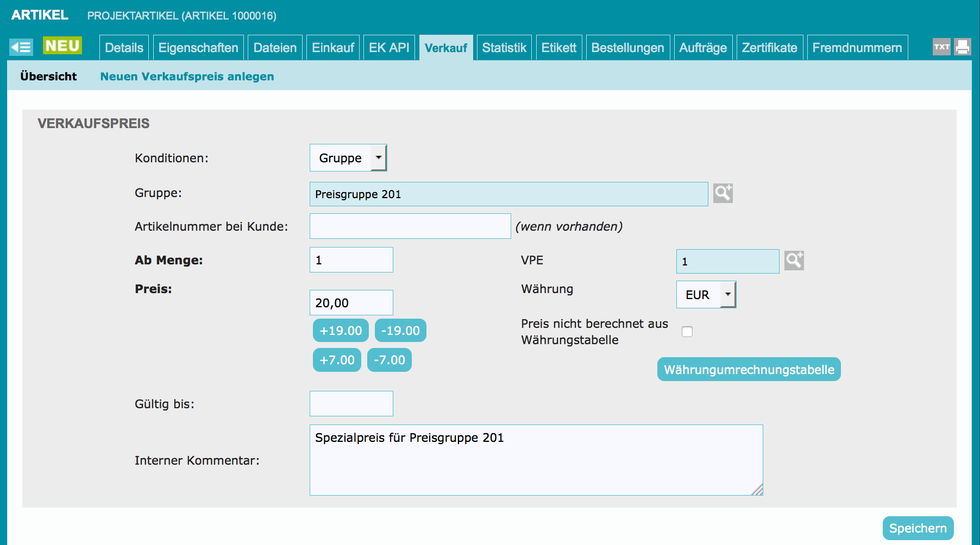Click the green NEU icon
This screenshot has height=545, width=980.
click(x=62, y=46)
